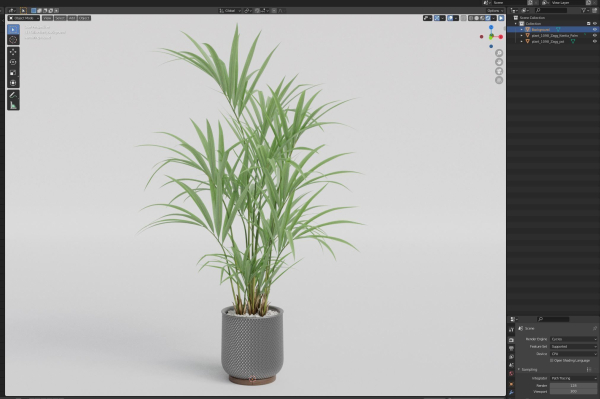Open the Render Engine Cycles dropdown

pyautogui.click(x=574, y=339)
